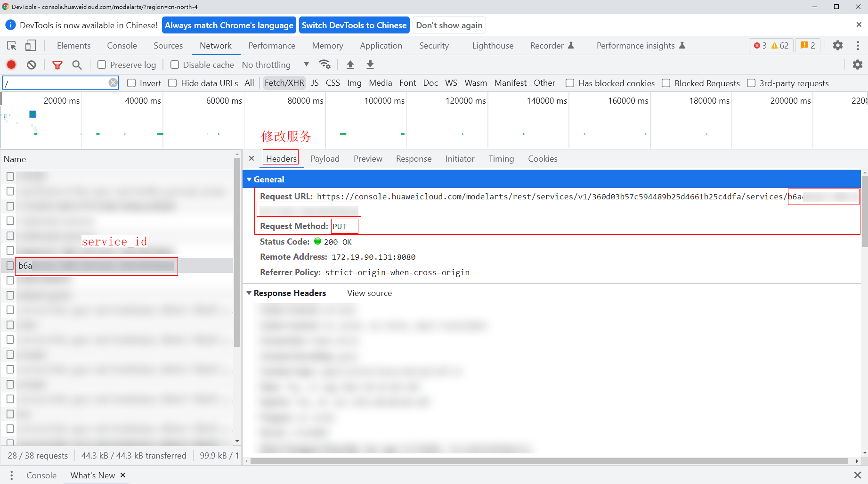This screenshot has height=484, width=868.
Task: Collapse the Response Headers section
Action: point(249,293)
